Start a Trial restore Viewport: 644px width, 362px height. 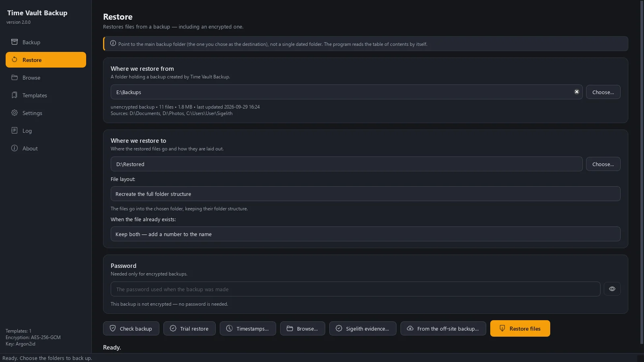pyautogui.click(x=190, y=329)
